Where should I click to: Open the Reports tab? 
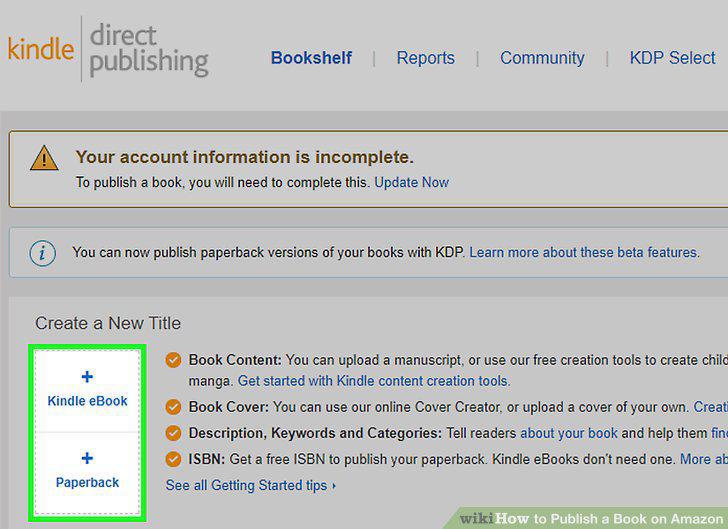coord(425,58)
